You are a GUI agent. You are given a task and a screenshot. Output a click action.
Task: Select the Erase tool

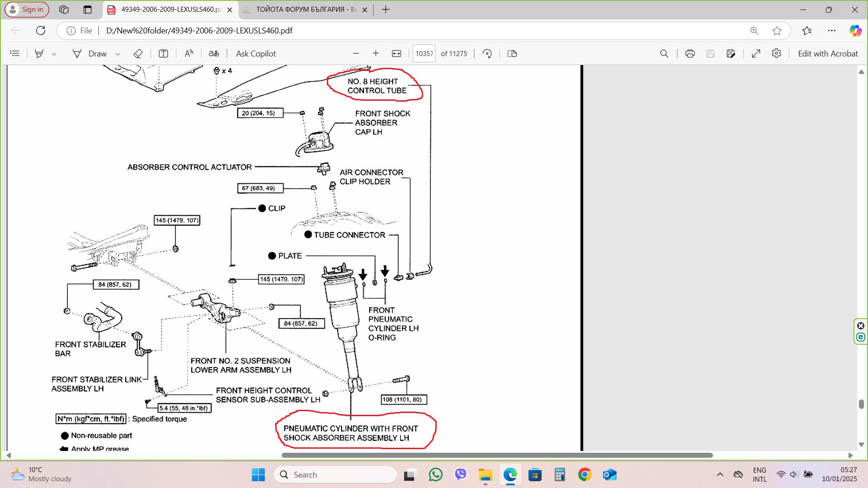(x=138, y=53)
